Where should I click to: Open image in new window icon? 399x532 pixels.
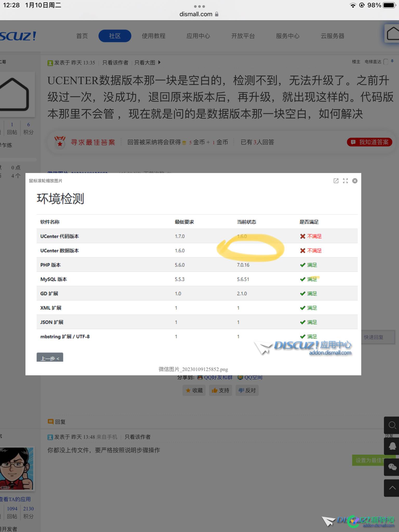336,181
